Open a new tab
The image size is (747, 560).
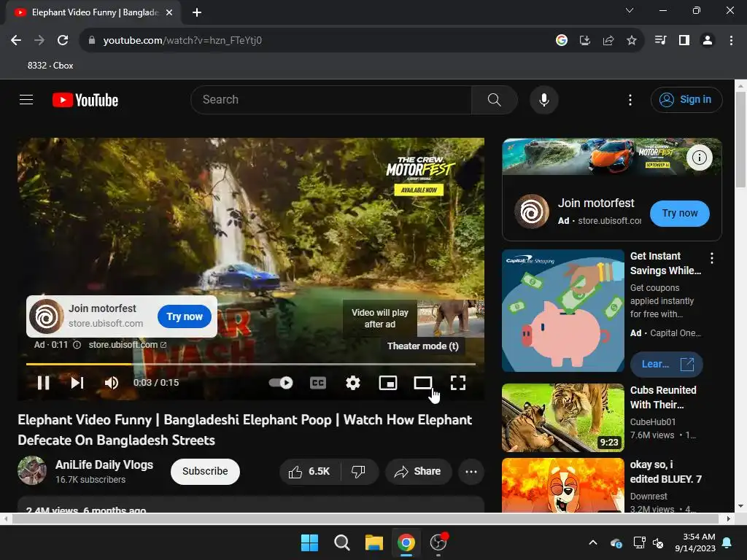point(197,12)
